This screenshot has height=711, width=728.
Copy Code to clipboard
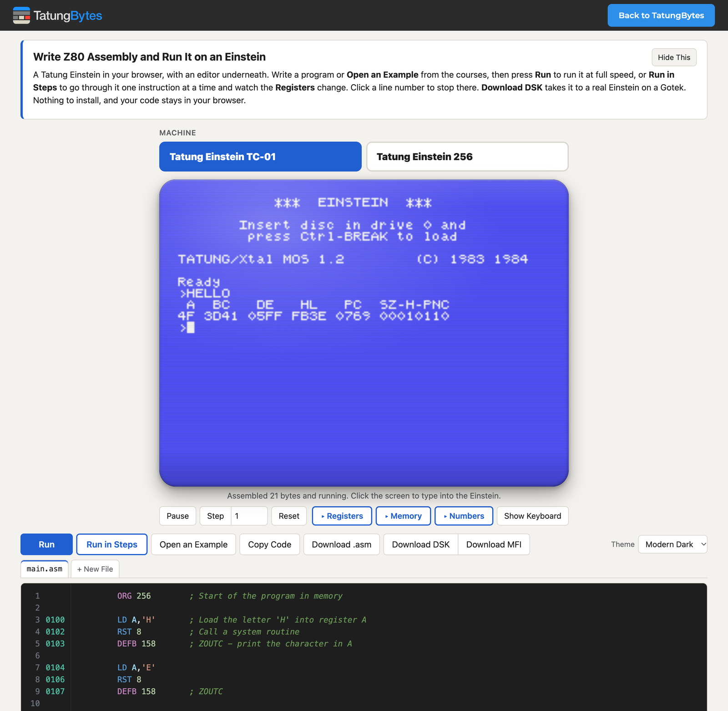(x=269, y=544)
